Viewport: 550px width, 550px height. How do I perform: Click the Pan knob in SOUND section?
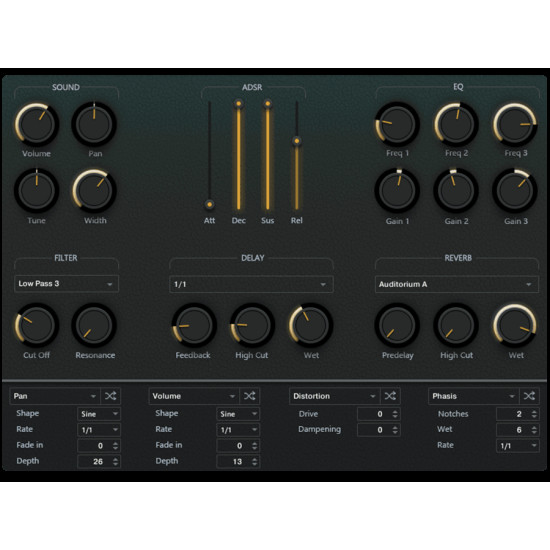click(x=94, y=124)
